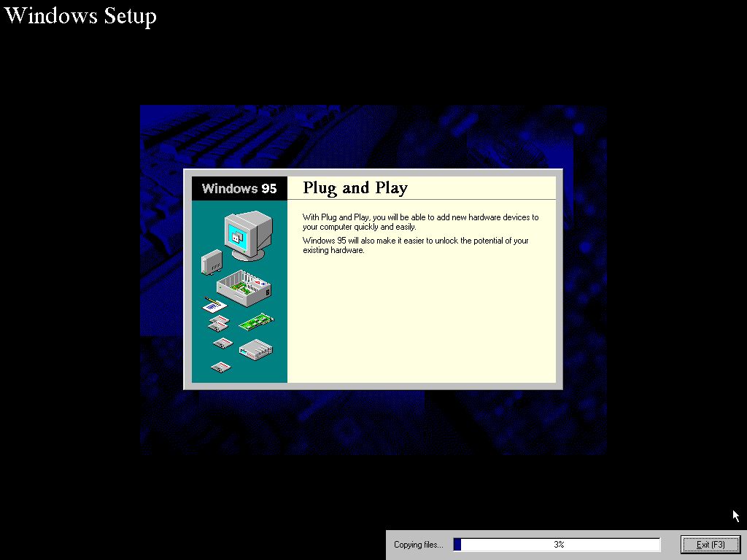Click the computer monitor icon

tap(248, 236)
